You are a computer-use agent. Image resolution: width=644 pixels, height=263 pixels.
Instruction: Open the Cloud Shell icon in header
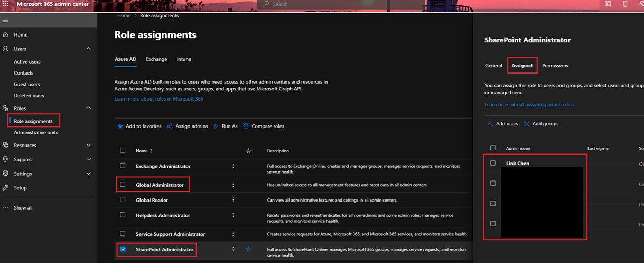[x=608, y=4]
